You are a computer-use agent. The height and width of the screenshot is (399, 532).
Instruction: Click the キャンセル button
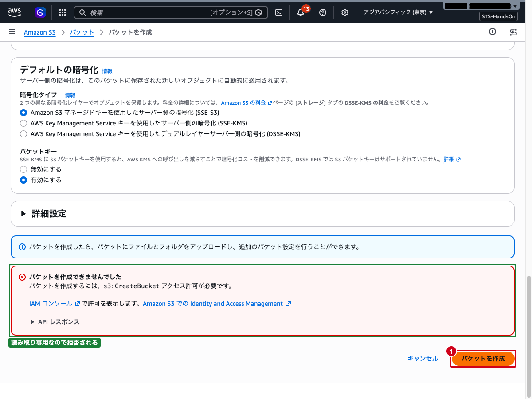tap(423, 359)
